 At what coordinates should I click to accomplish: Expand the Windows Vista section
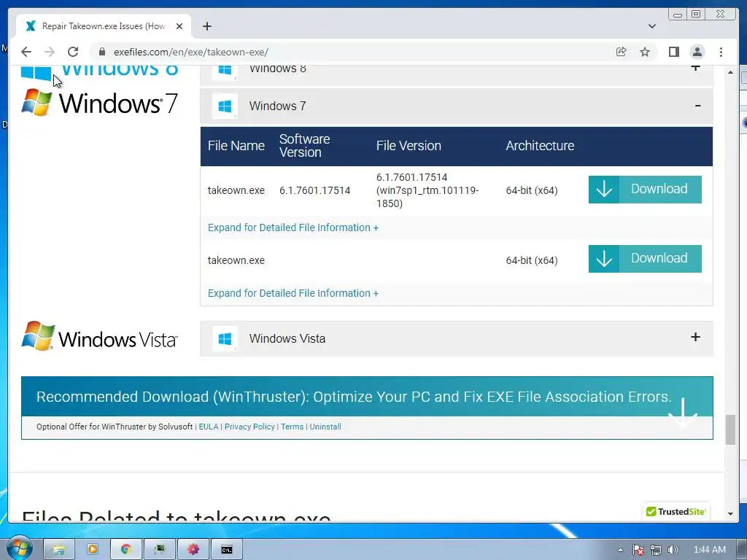pos(457,338)
